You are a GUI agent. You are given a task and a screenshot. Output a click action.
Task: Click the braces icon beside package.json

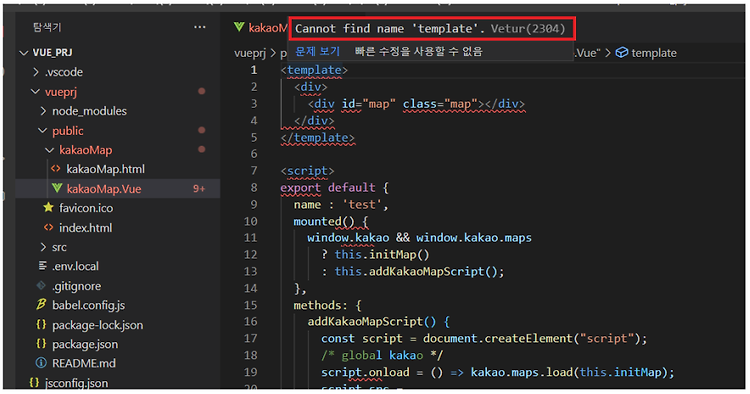(41, 344)
